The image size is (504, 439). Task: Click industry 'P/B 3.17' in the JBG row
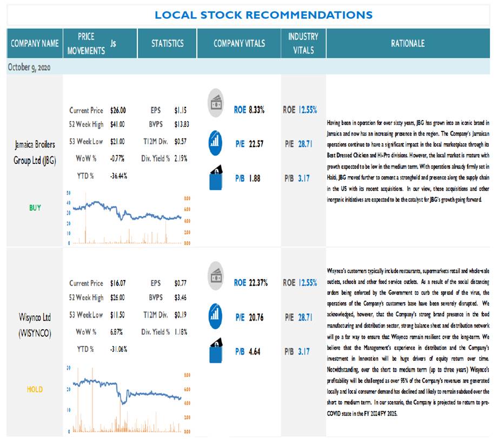(x=297, y=178)
